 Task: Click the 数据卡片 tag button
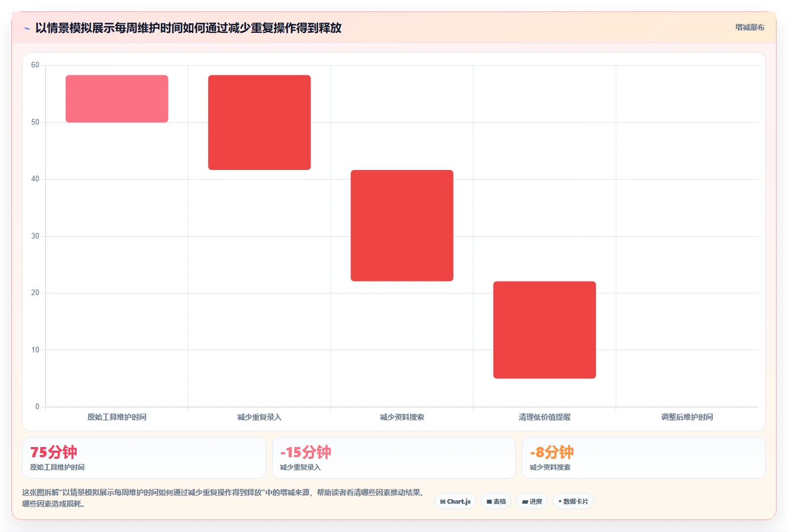[573, 501]
